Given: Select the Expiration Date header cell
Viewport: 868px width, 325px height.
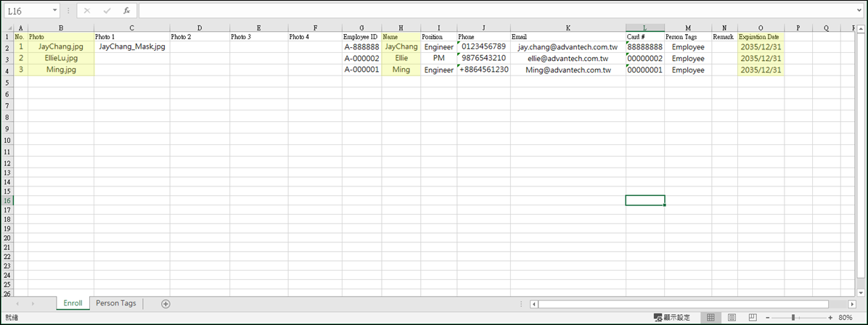Looking at the screenshot, I should point(761,36).
